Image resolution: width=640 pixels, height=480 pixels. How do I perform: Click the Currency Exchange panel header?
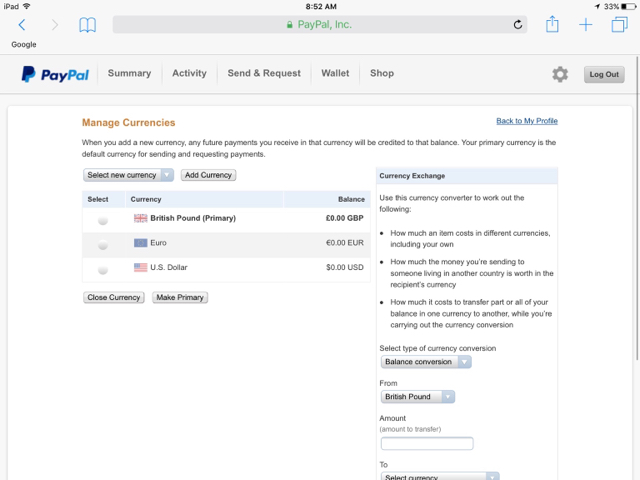(467, 176)
